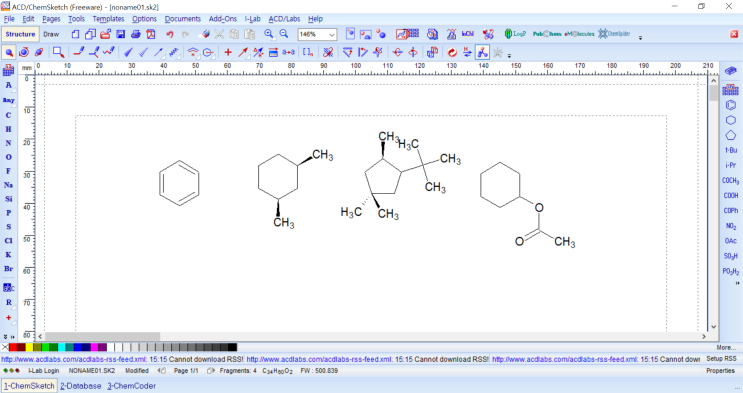Click the Zoom In magnifier icon
This screenshot has width=743, height=393.
click(269, 34)
